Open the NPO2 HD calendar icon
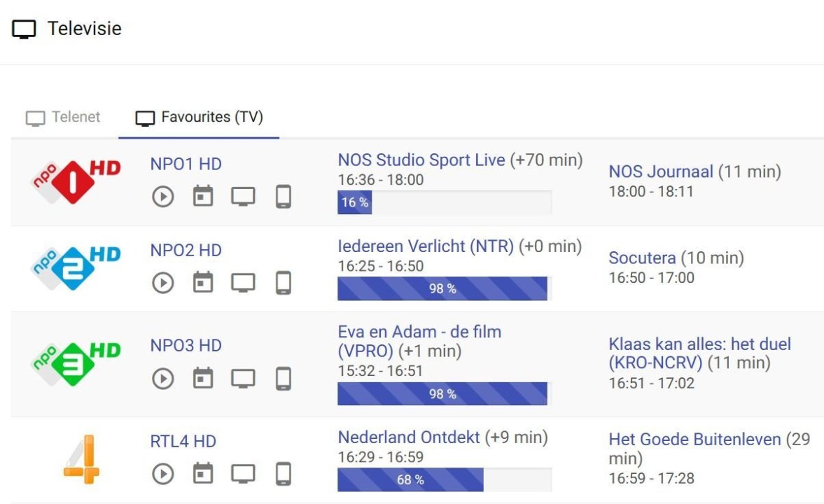The image size is (824, 504). pyautogui.click(x=203, y=283)
